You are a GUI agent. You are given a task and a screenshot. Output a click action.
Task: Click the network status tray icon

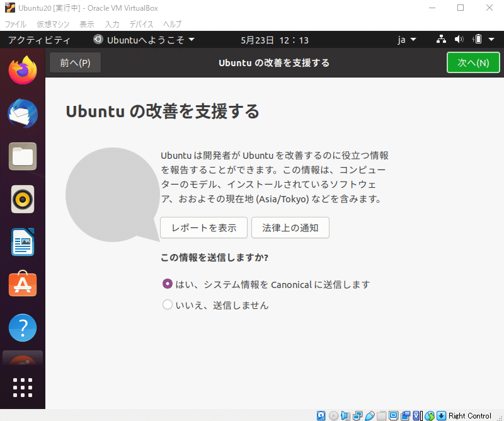[441, 40]
